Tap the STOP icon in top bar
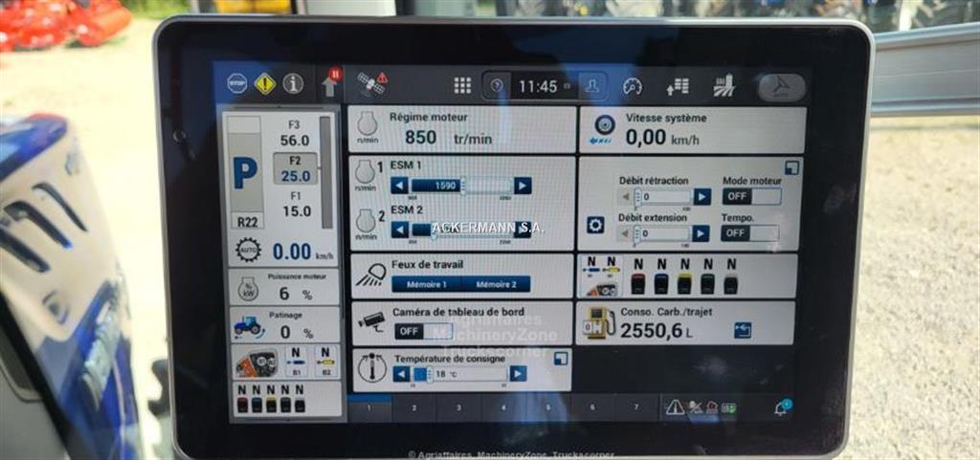 [x=236, y=84]
